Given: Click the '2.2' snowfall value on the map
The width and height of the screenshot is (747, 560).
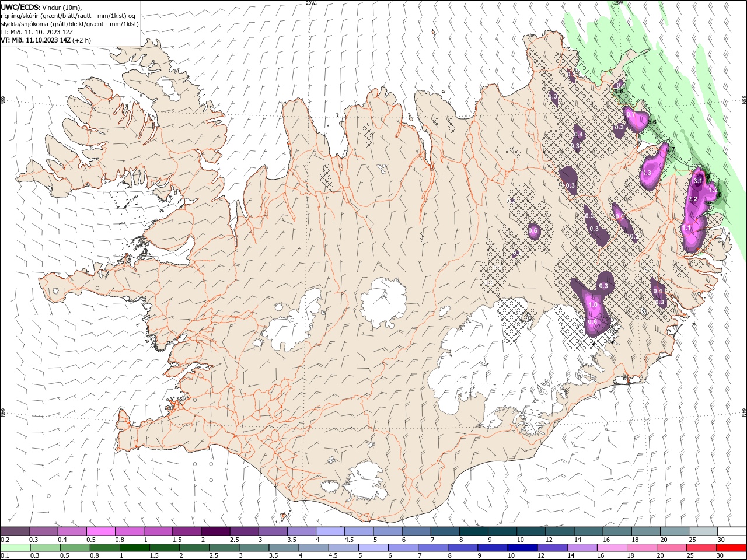Looking at the screenshot, I should click(693, 199).
